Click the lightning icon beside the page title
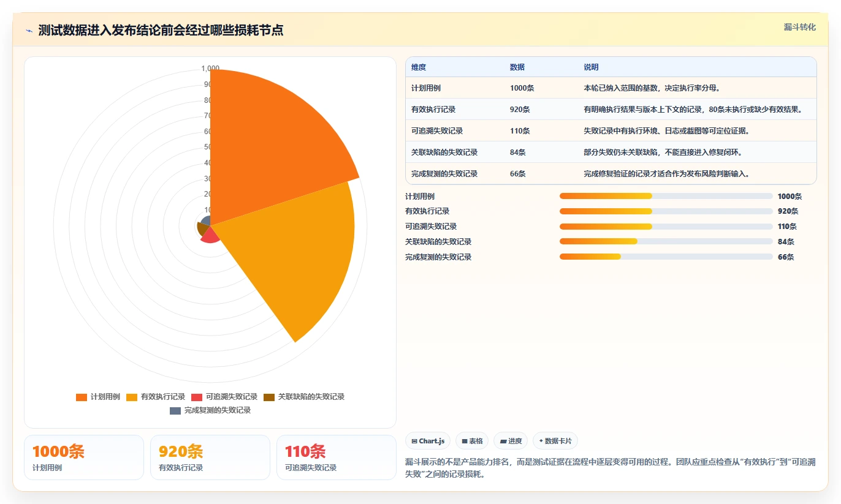 (29, 30)
